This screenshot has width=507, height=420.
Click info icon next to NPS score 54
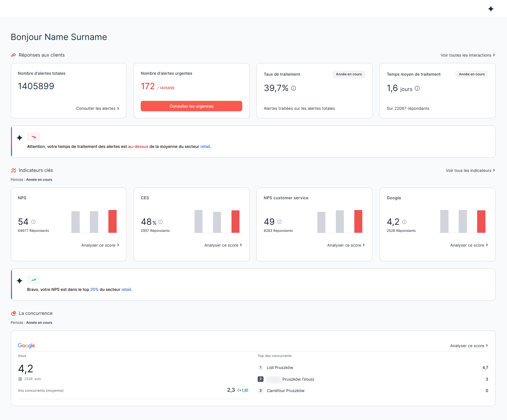pos(34,222)
